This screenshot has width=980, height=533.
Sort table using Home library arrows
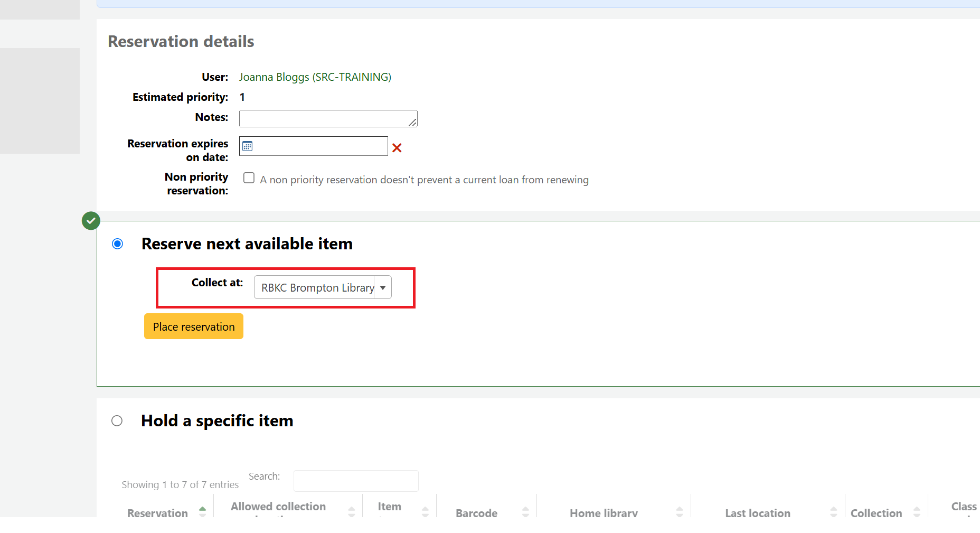pyautogui.click(x=680, y=511)
